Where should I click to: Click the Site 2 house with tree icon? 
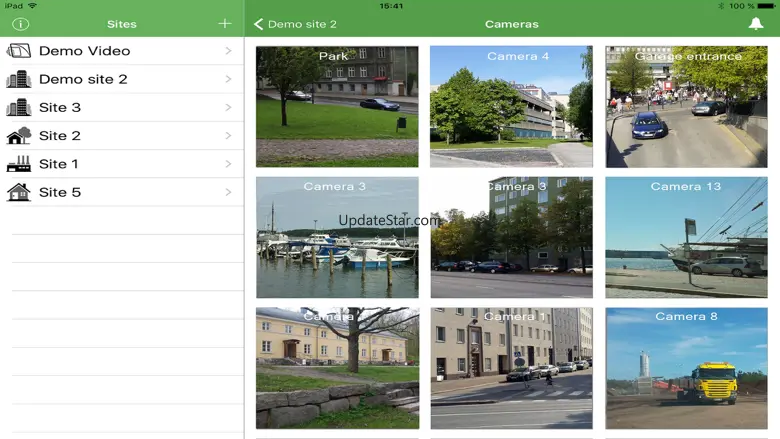(19, 135)
